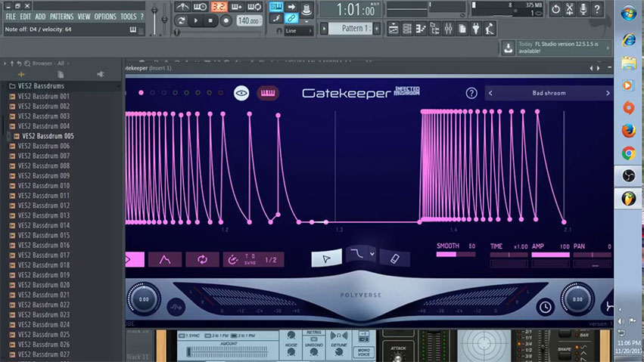The height and width of the screenshot is (362, 644).
Task: Go to next Gatekeeper preset
Action: pyautogui.click(x=608, y=93)
